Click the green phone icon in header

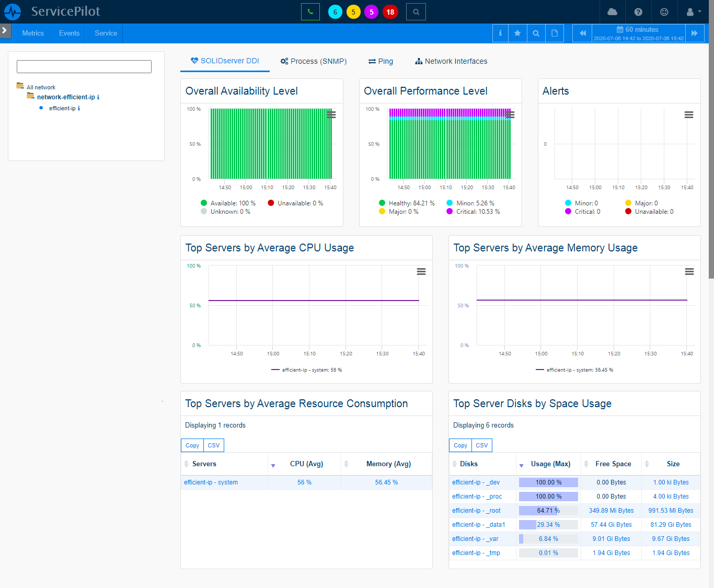310,12
